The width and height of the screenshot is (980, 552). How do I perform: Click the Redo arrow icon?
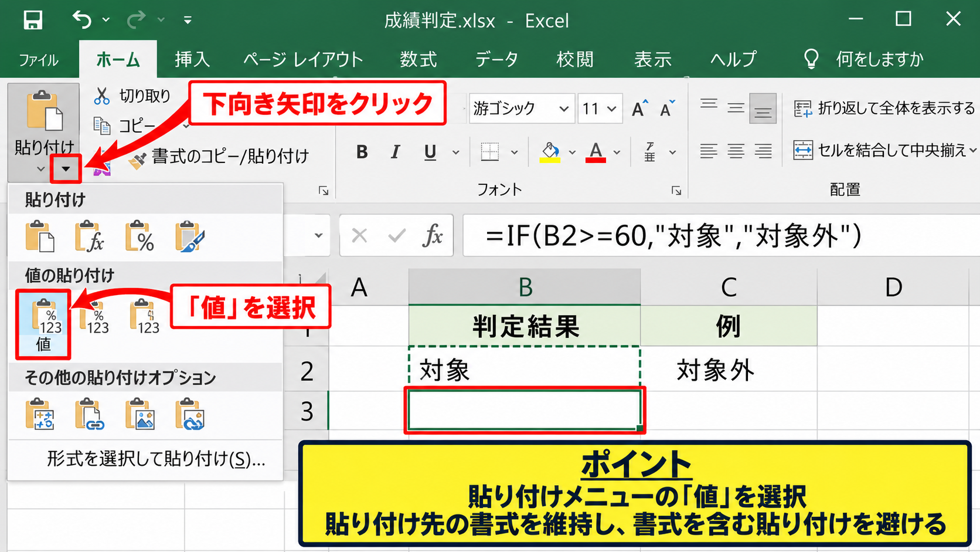tap(136, 20)
